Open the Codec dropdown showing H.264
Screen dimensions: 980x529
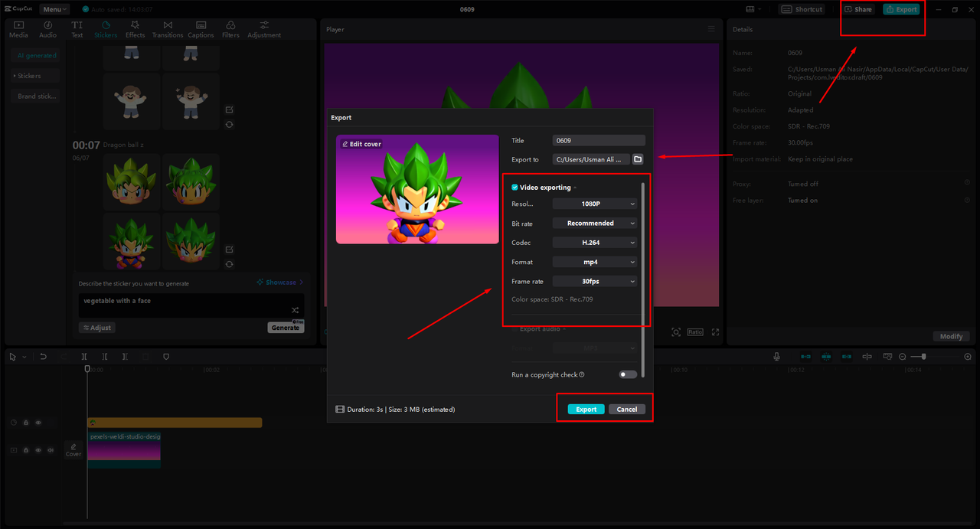tap(594, 243)
